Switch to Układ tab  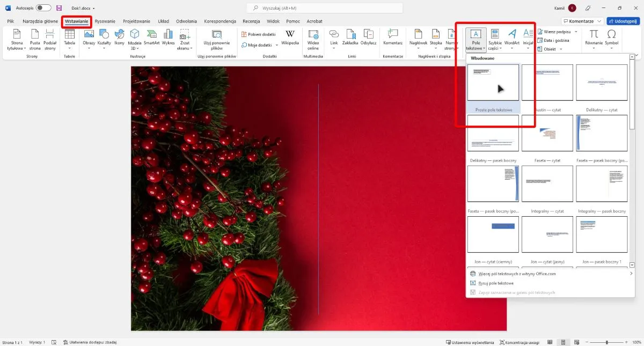pos(164,21)
